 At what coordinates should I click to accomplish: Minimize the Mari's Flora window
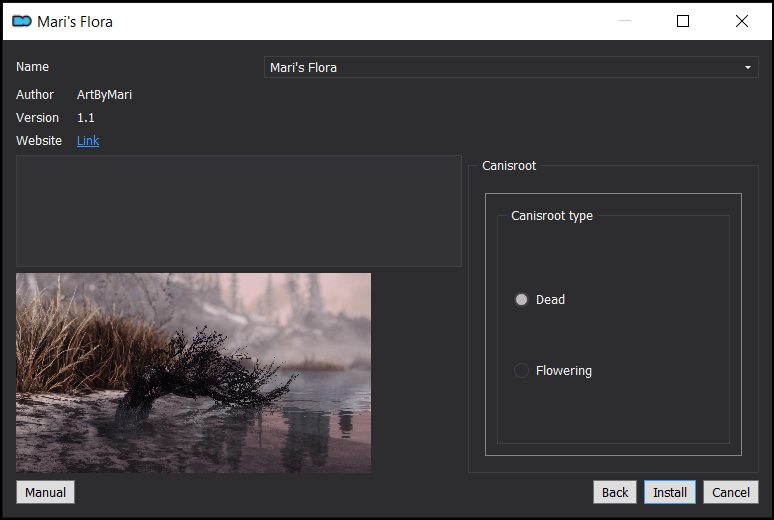click(625, 21)
